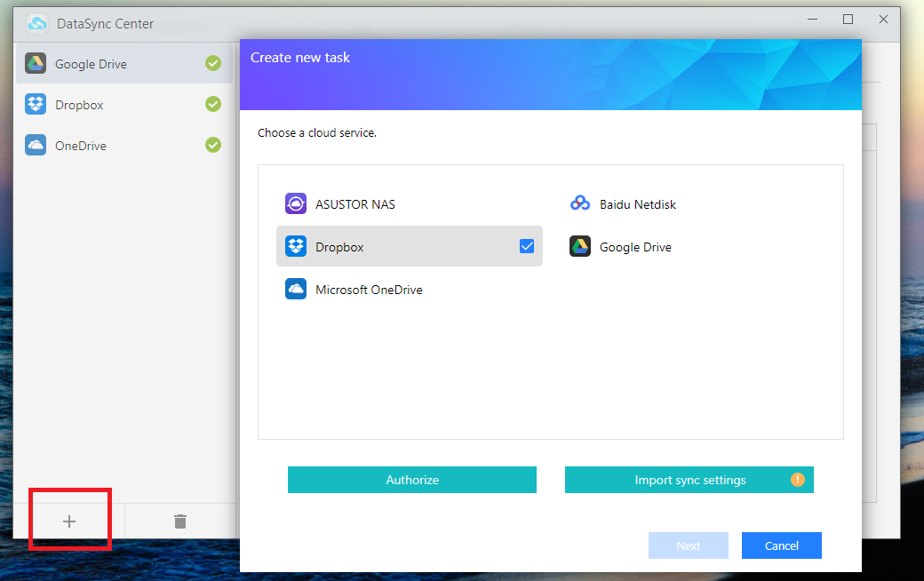This screenshot has width=924, height=581.
Task: Click Google Drive icon in service list
Action: pyautogui.click(x=580, y=247)
